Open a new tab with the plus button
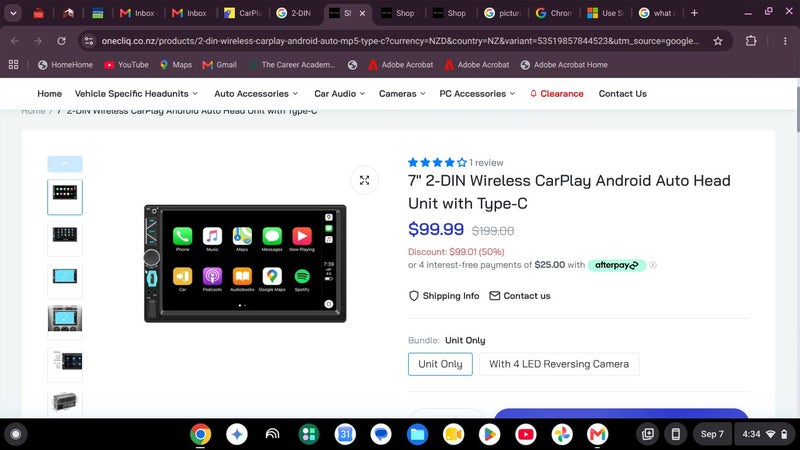800x450 pixels. (x=694, y=13)
